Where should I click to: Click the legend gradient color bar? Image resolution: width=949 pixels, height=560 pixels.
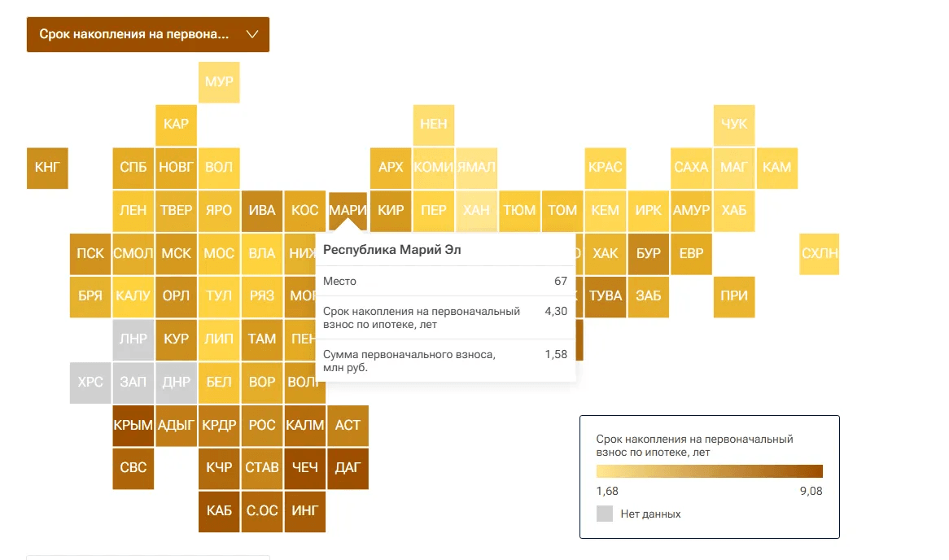pyautogui.click(x=709, y=471)
